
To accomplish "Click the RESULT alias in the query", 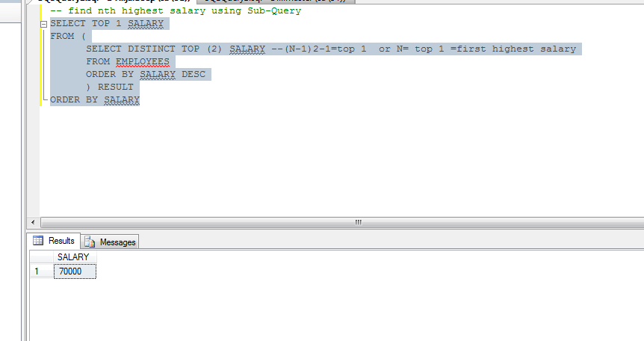I will pos(115,87).
